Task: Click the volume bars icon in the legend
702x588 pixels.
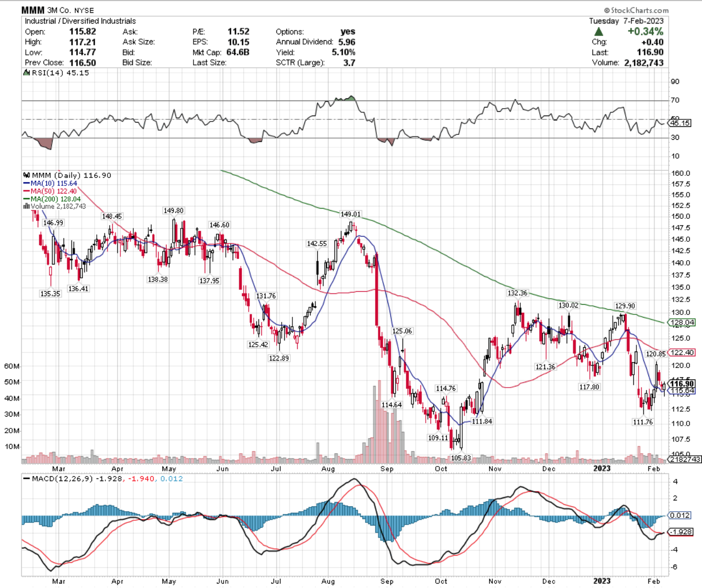Action: click(26, 206)
